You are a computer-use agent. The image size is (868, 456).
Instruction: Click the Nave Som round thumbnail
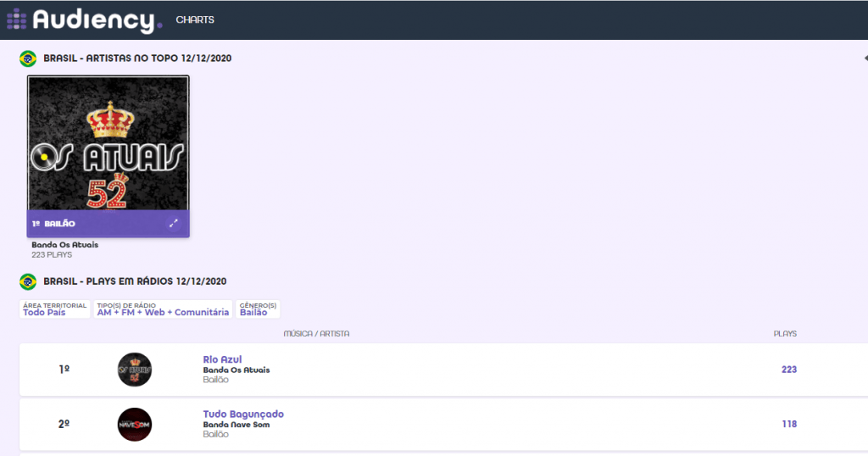coord(135,425)
